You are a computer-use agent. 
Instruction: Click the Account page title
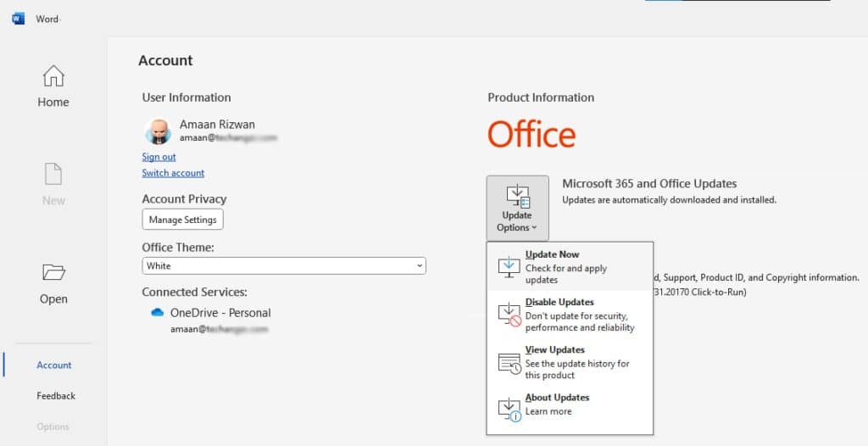[x=165, y=60]
